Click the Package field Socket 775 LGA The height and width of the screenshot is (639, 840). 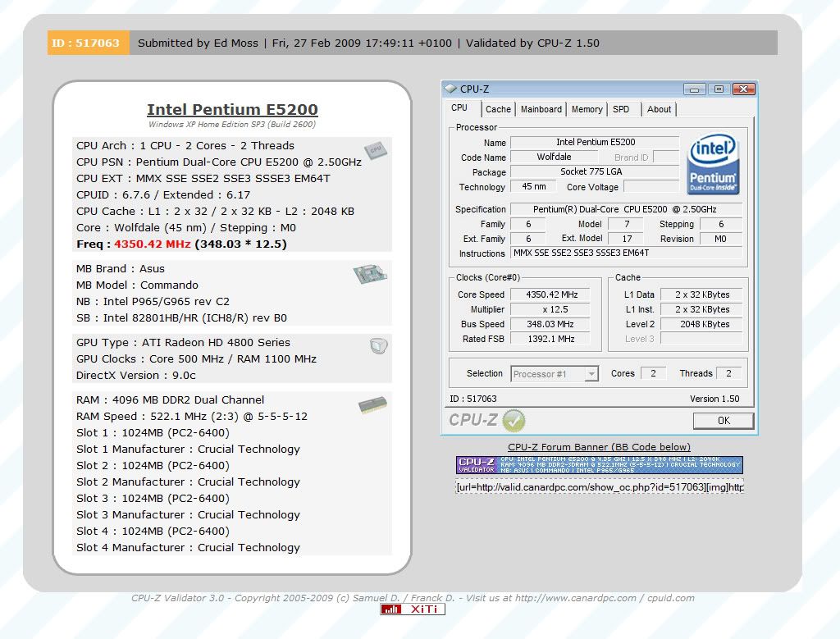pyautogui.click(x=596, y=171)
